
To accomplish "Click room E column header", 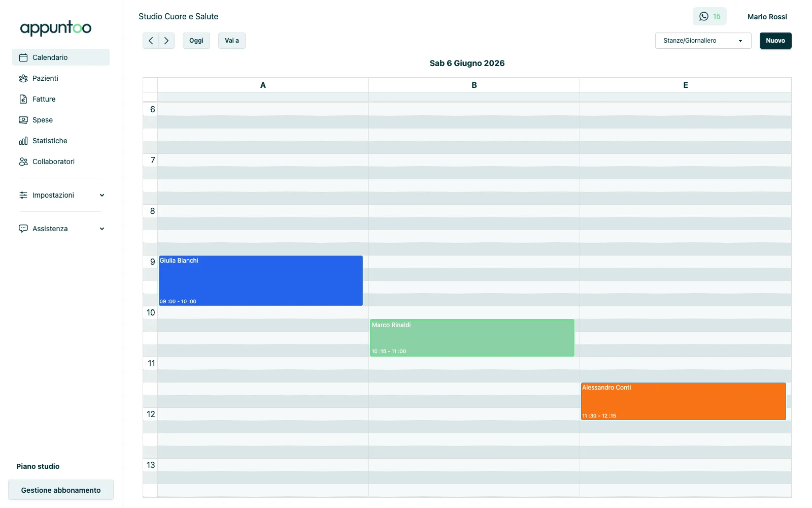I will pyautogui.click(x=686, y=85).
